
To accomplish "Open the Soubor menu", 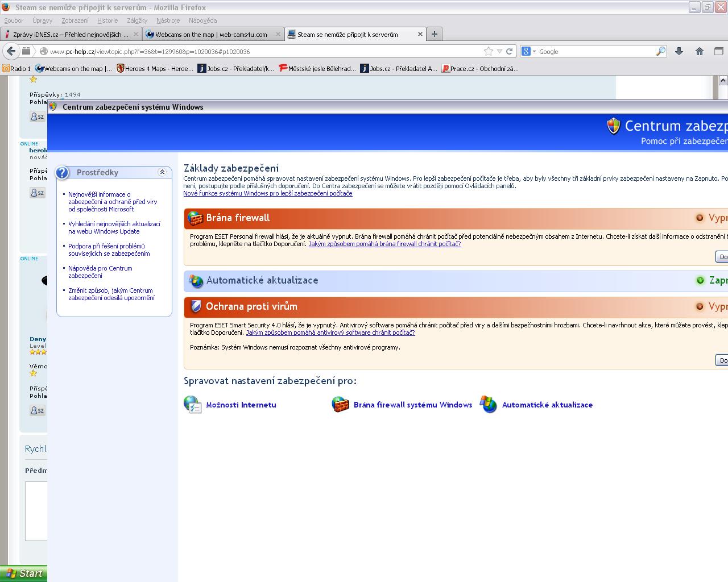I will point(14,20).
